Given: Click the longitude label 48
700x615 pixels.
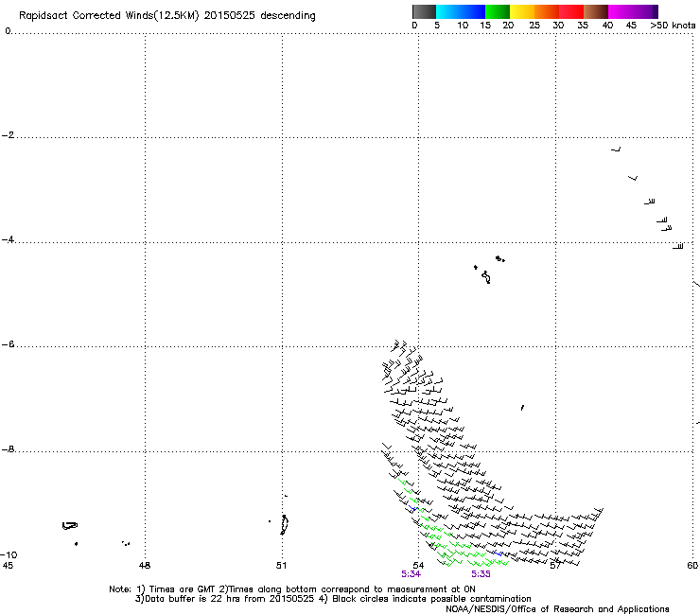Looking at the screenshot, I should (x=145, y=566).
